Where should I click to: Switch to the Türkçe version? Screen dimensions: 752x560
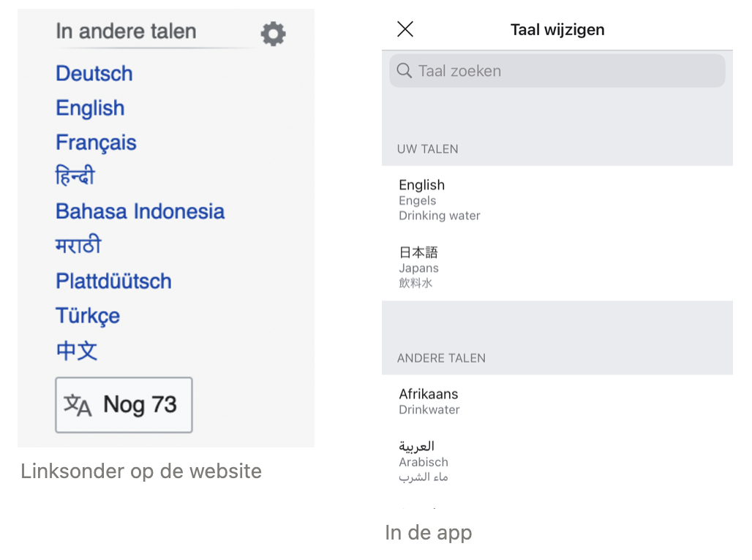point(88,316)
